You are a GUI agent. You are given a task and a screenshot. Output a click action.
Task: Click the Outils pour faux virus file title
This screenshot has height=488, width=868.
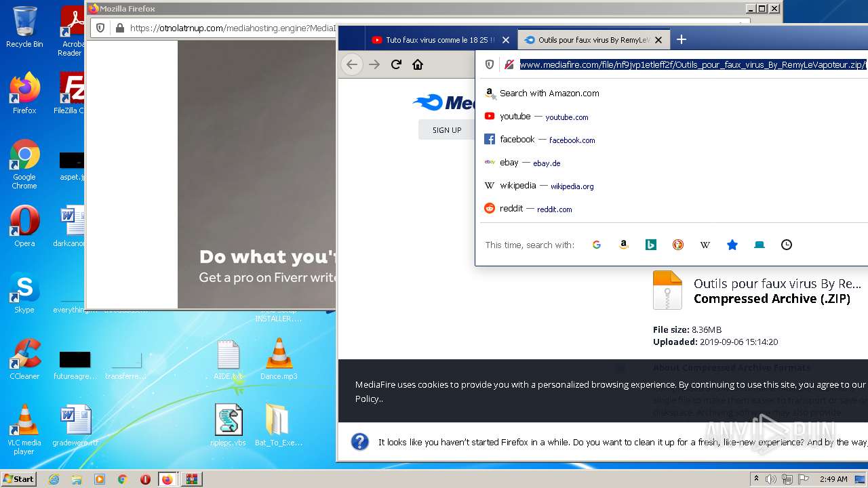(777, 283)
